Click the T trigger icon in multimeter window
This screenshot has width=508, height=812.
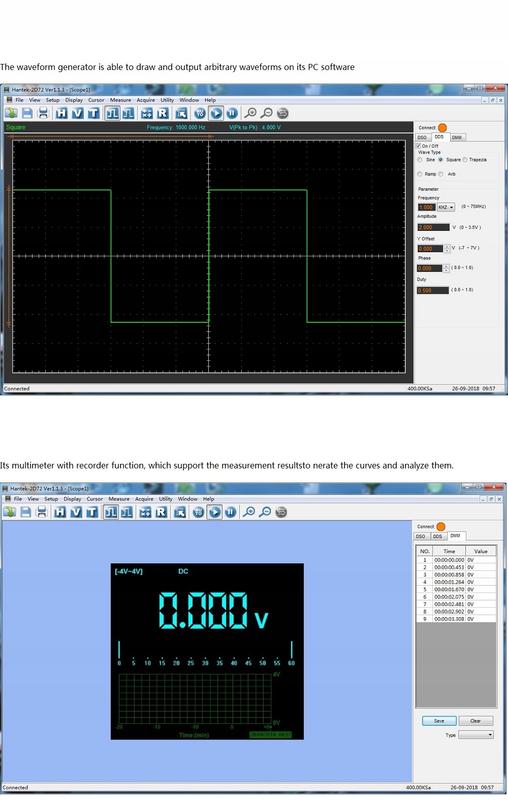pos(92,512)
